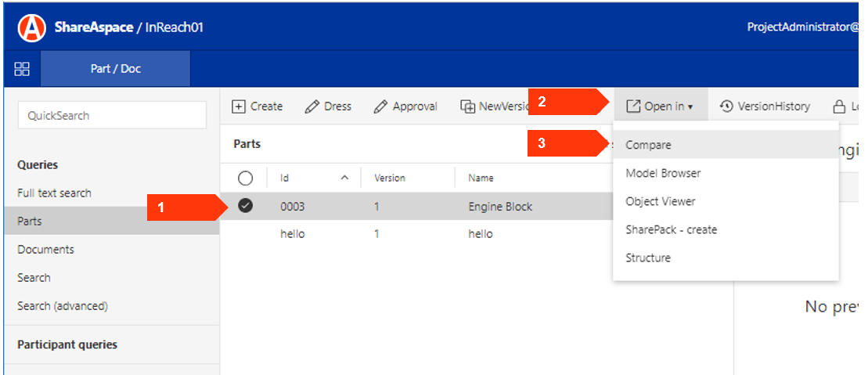Open the Documents query
The width and height of the screenshot is (868, 375).
[46, 250]
